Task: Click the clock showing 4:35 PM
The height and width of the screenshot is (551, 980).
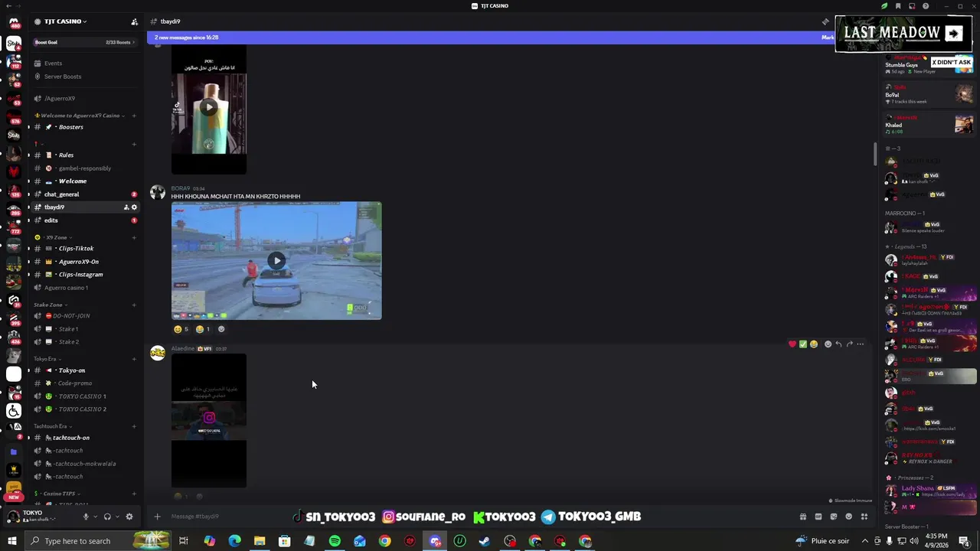Action: (x=936, y=536)
